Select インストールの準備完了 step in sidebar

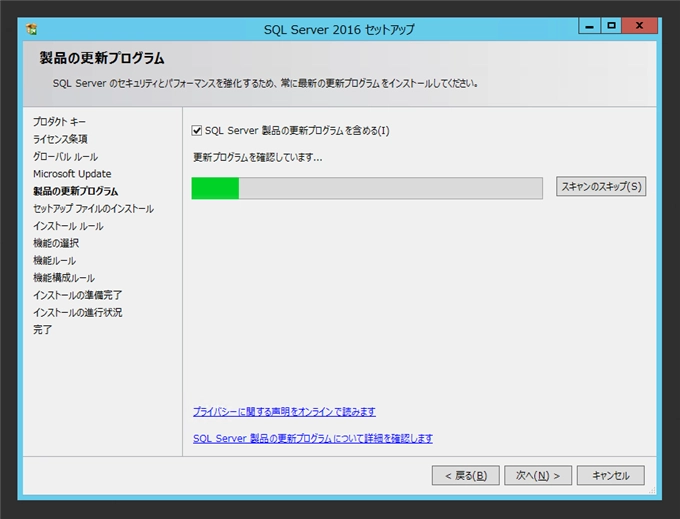coord(78,295)
